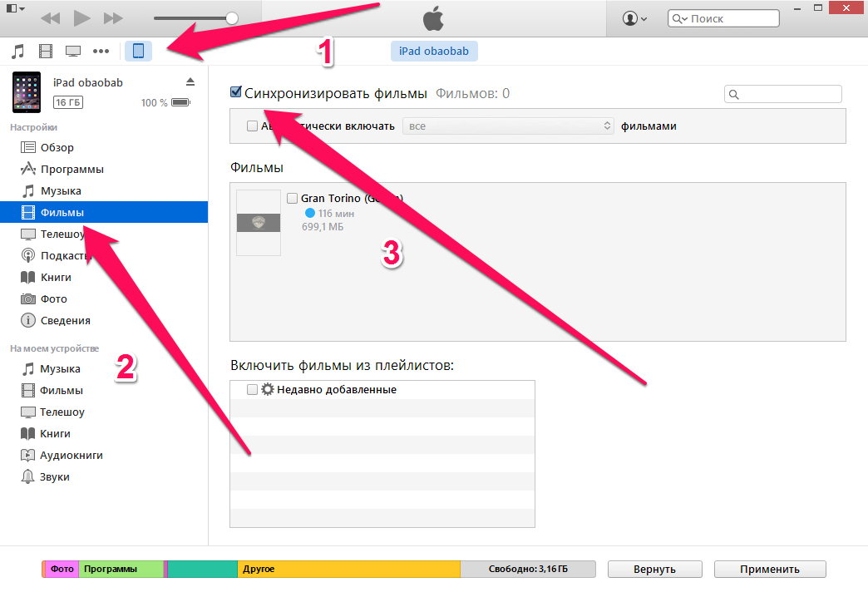Open Фильмы under На моем устройстве

[104, 391]
